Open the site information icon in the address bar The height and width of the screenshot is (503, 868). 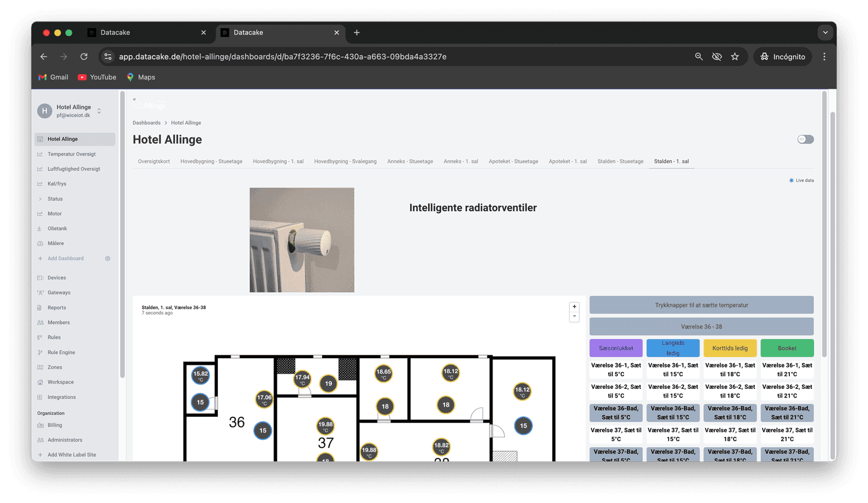[108, 57]
